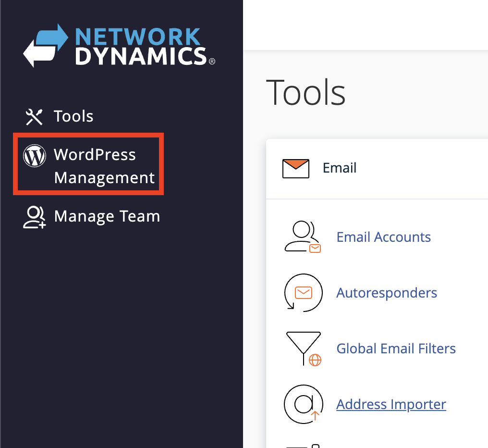Image resolution: width=488 pixels, height=448 pixels.
Task: Open the Address Importer link
Action: point(391,404)
